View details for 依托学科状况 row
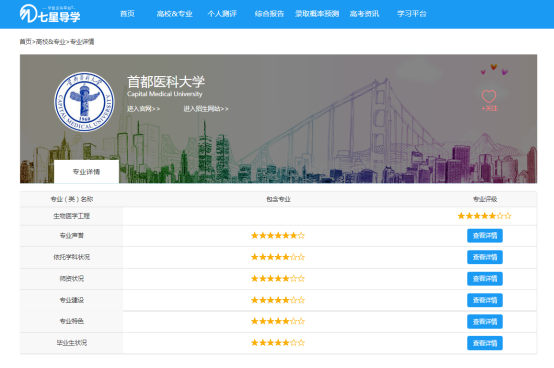The image size is (554, 368). click(485, 257)
